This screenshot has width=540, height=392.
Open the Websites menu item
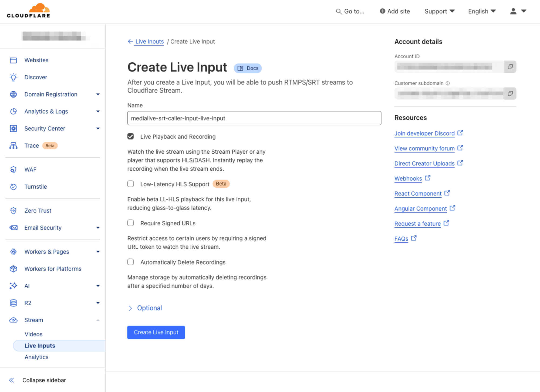tap(36, 60)
